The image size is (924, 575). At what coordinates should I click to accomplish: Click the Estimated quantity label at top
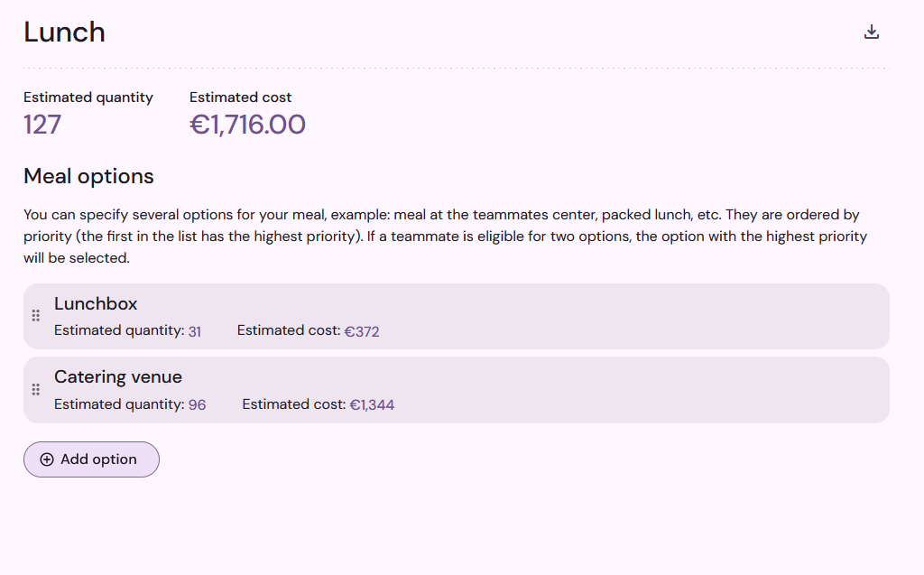(x=88, y=97)
